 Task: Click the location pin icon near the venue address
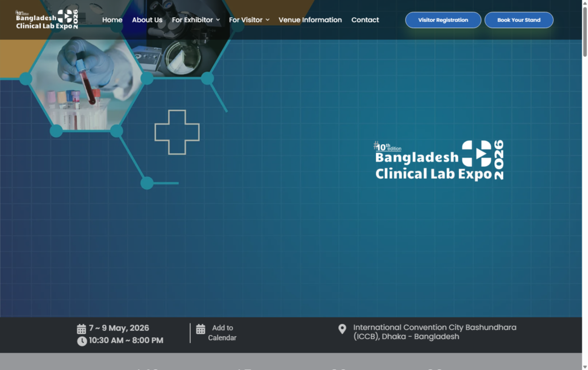(x=341, y=328)
